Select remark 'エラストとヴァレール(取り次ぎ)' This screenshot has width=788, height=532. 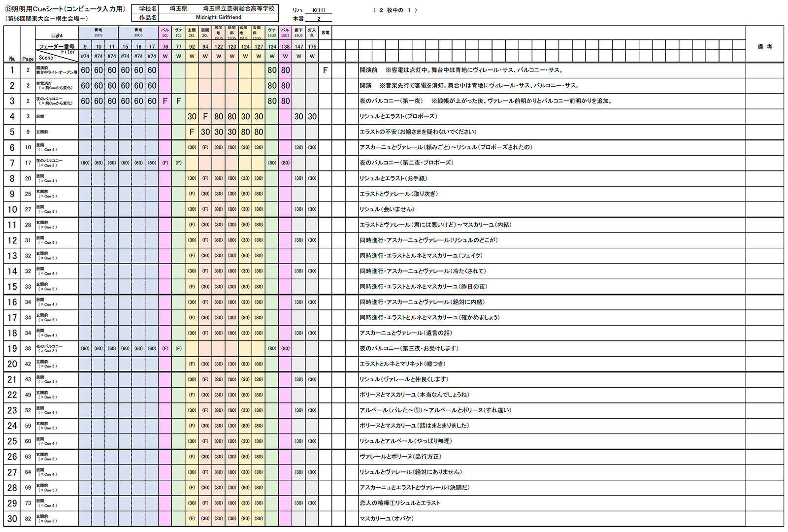[x=398, y=194]
